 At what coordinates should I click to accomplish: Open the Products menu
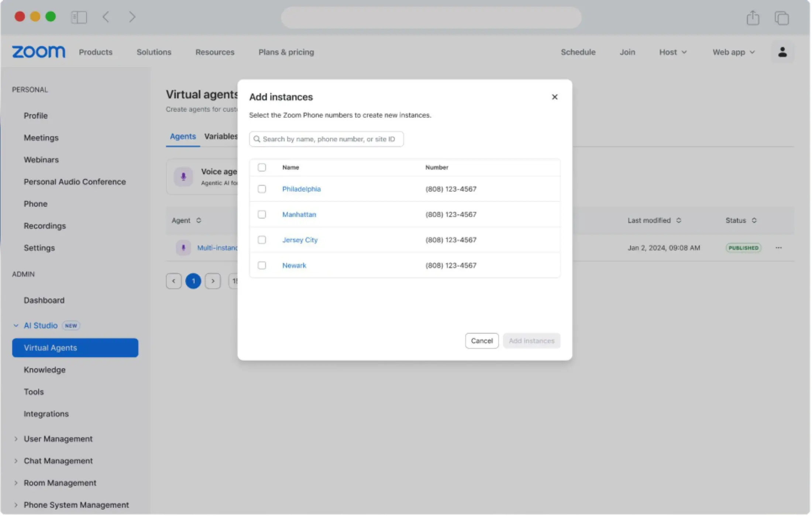pyautogui.click(x=96, y=52)
